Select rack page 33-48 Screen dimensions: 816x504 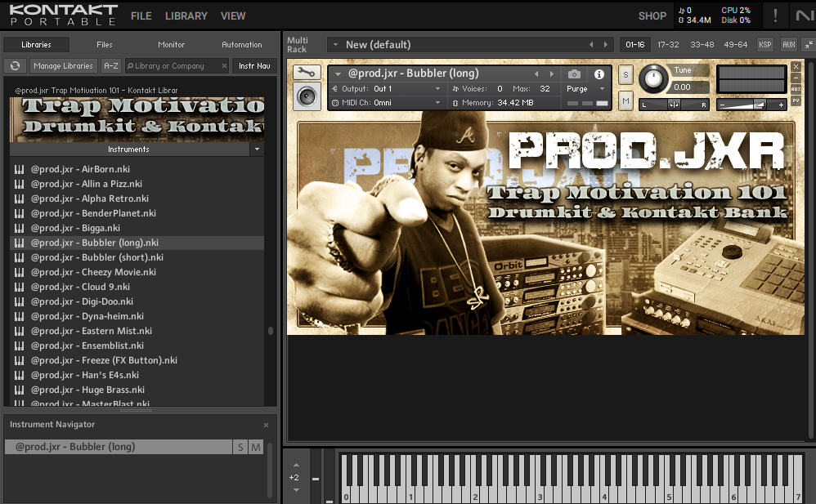tap(702, 45)
